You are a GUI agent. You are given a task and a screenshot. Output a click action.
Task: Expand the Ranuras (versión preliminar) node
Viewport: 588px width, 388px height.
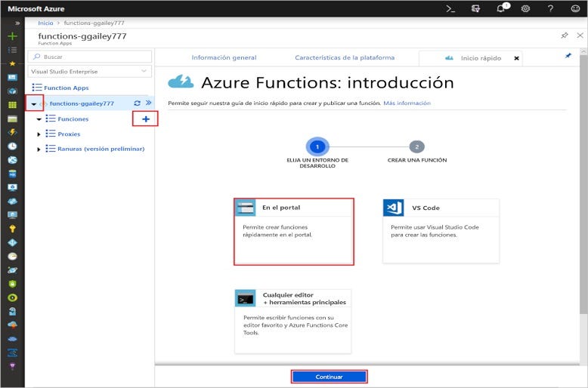(39, 149)
